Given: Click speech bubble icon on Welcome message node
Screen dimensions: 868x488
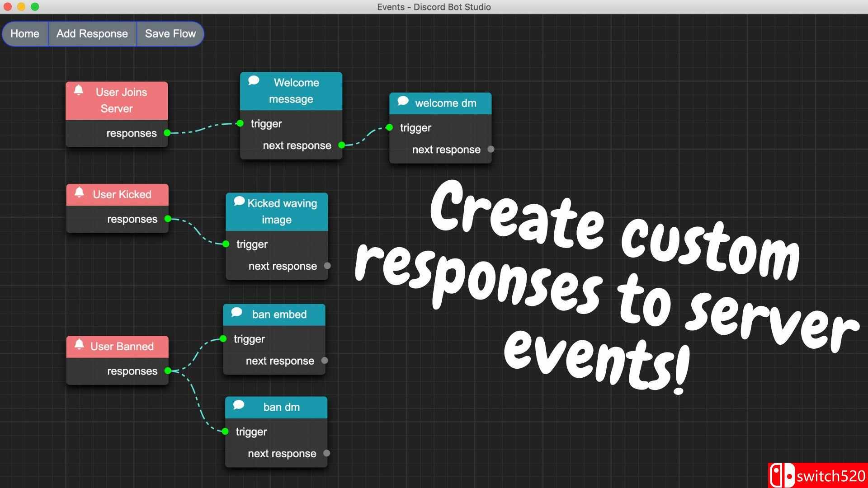Looking at the screenshot, I should (254, 80).
